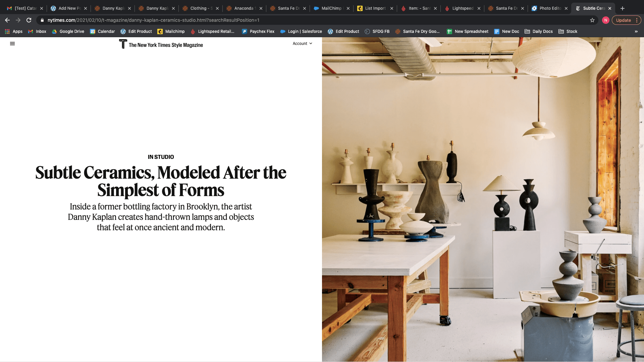Open the Apps bookmark grid
This screenshot has width=644, height=362.
[14, 32]
